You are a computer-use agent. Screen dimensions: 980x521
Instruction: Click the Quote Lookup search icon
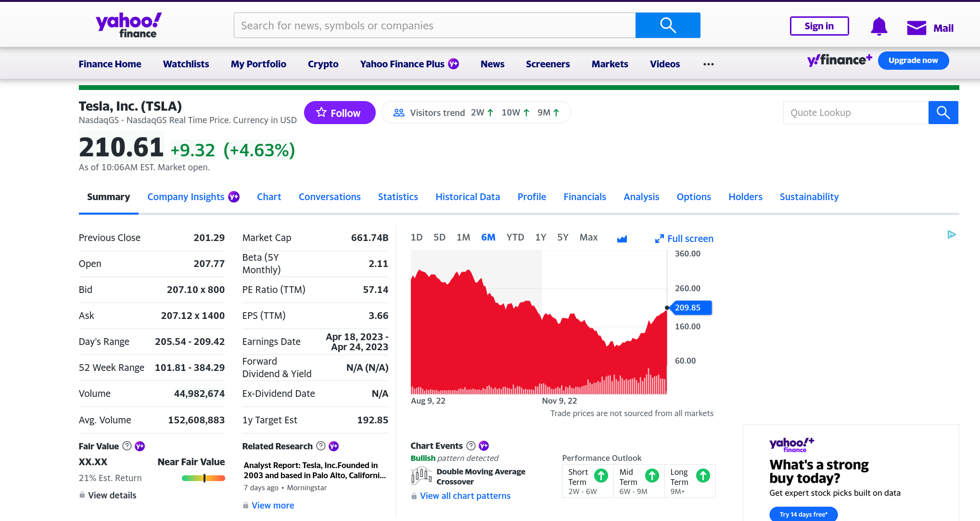(x=943, y=113)
